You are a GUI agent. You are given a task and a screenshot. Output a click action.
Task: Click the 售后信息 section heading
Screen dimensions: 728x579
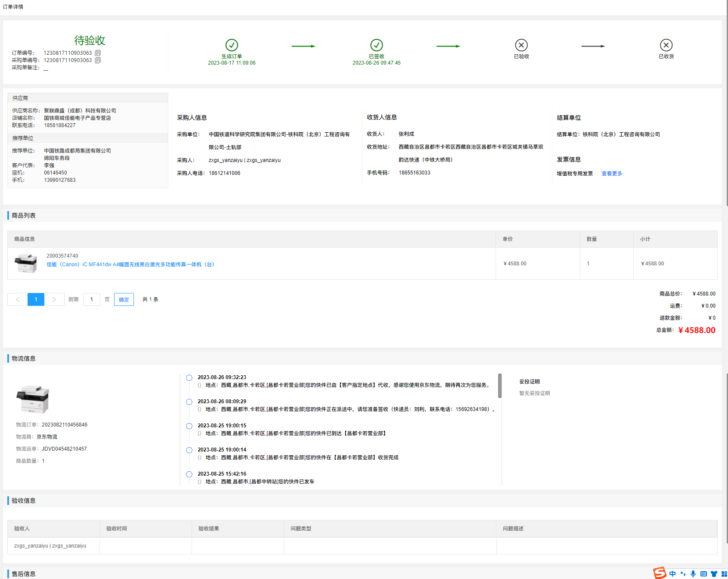[24, 574]
